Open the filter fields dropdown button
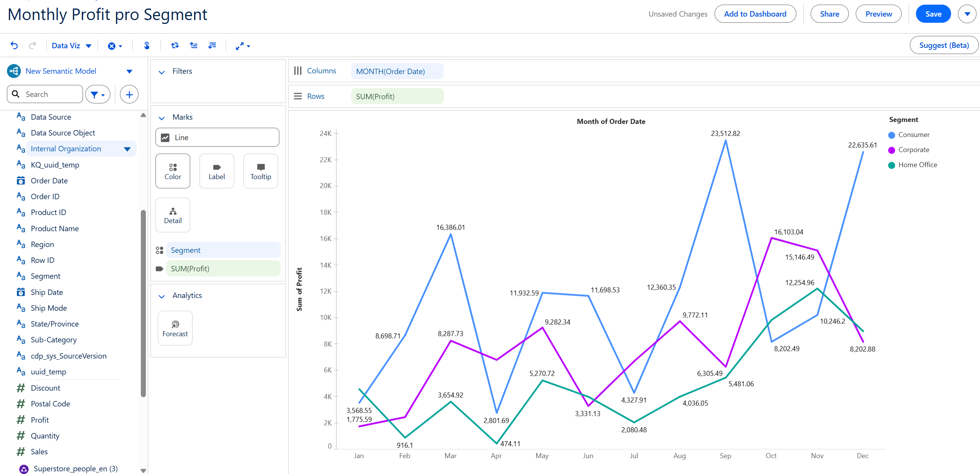This screenshot has height=474, width=980. (x=98, y=94)
